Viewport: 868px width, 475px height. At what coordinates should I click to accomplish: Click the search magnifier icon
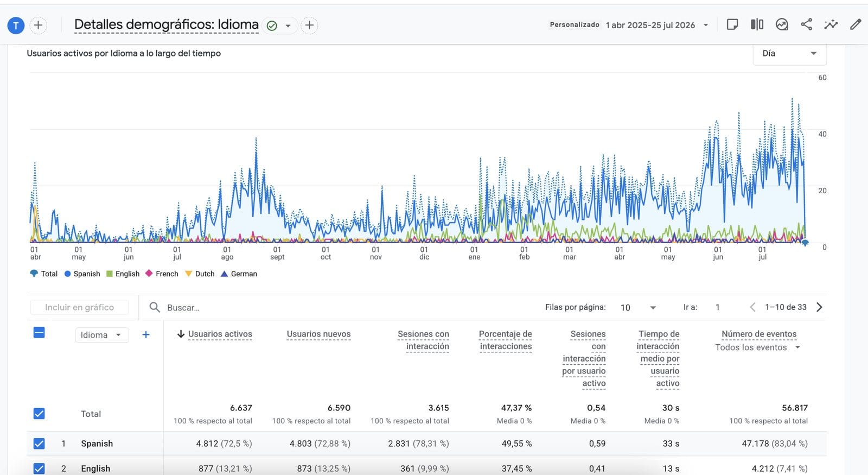click(x=155, y=307)
